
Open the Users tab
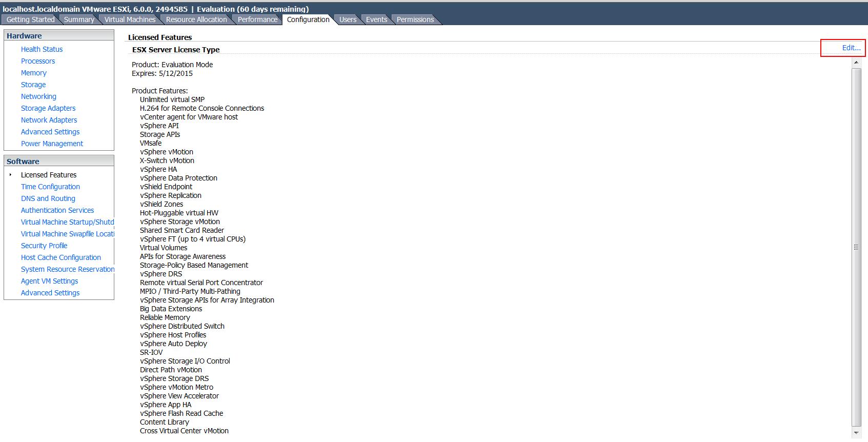click(348, 19)
